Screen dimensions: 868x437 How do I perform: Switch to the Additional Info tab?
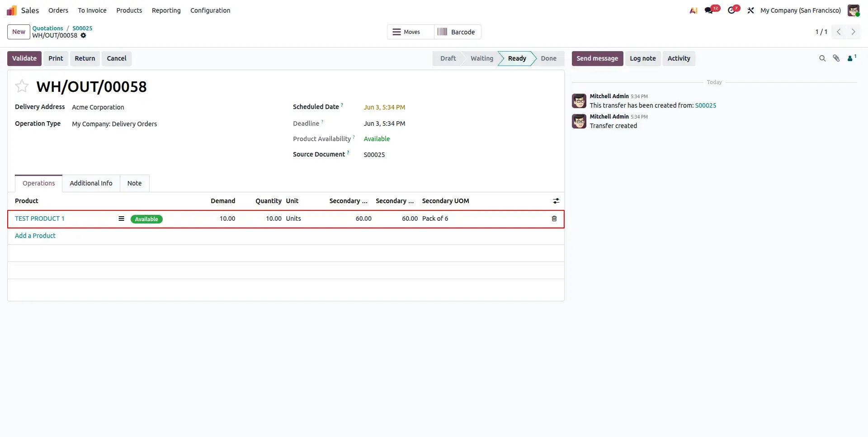click(91, 183)
